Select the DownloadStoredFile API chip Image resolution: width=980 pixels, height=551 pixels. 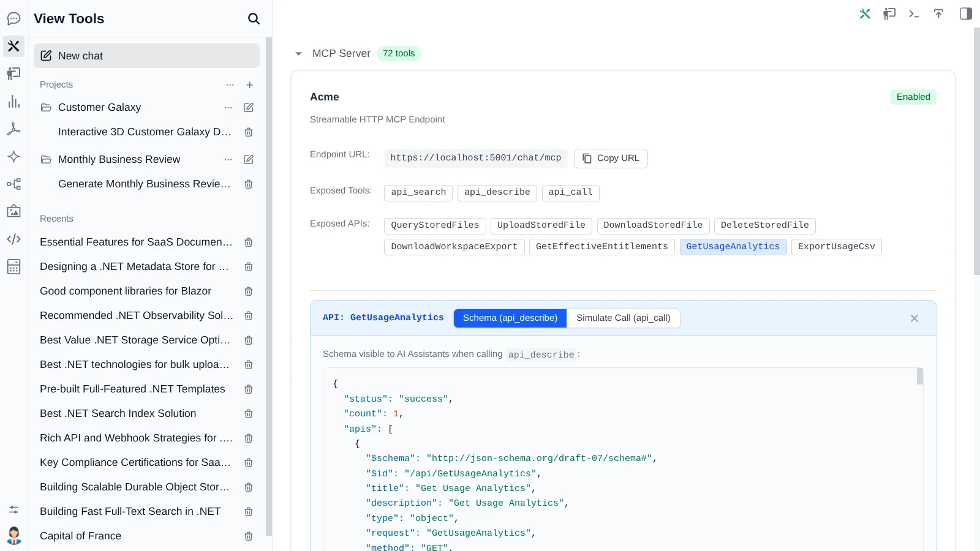[654, 225]
